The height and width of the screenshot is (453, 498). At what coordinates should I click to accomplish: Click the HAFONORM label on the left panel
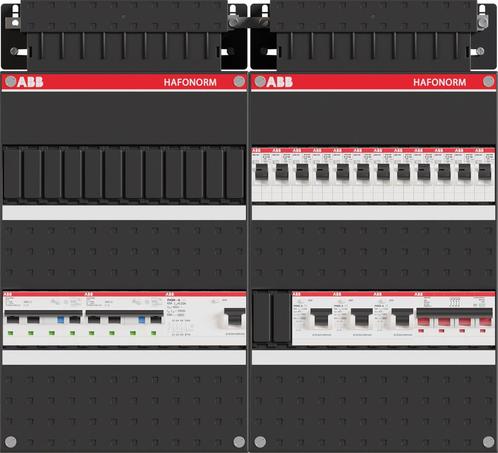[190, 82]
